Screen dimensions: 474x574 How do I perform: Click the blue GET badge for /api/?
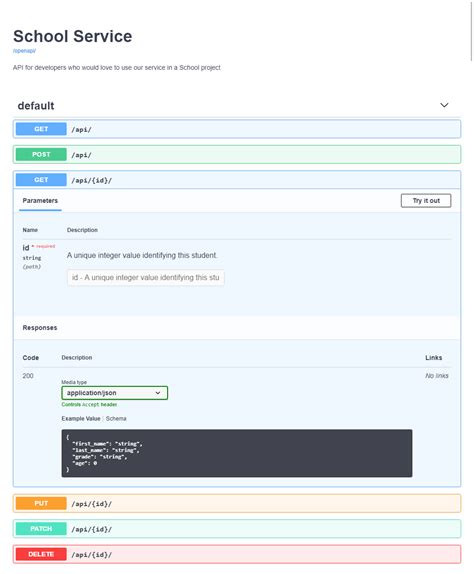point(41,129)
